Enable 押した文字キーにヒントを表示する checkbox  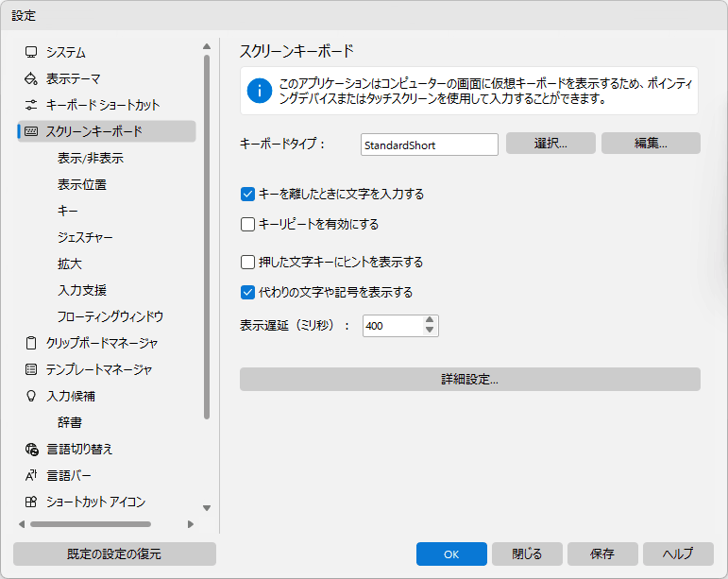[247, 263]
